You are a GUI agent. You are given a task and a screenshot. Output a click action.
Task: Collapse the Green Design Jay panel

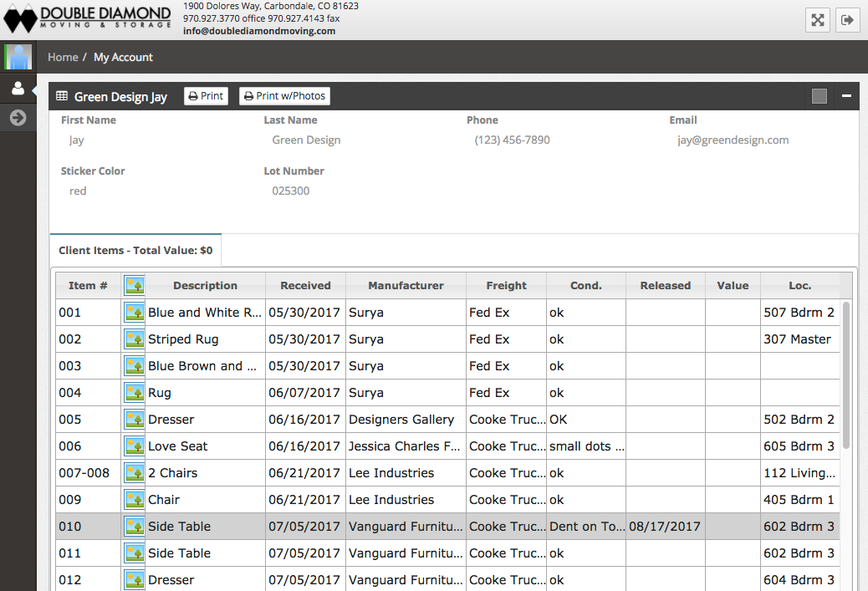[846, 96]
